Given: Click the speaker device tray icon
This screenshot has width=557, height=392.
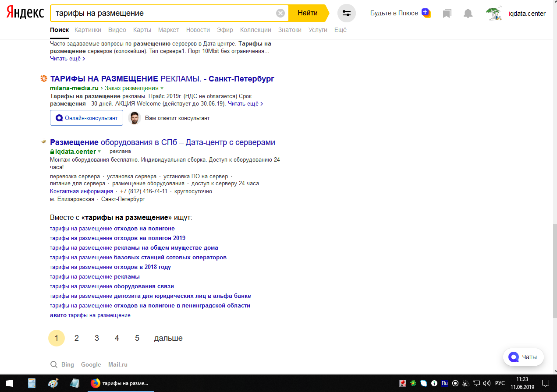Looking at the screenshot, I should pos(466,383).
